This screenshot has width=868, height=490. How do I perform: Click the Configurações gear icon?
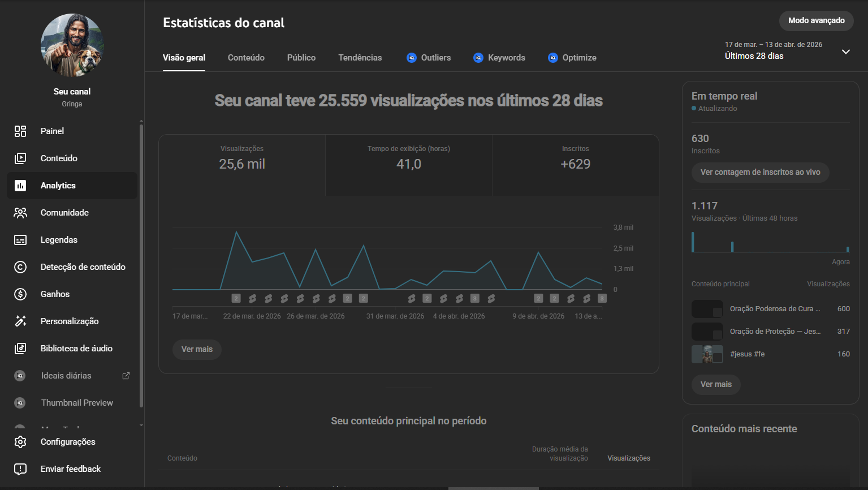[20, 442]
